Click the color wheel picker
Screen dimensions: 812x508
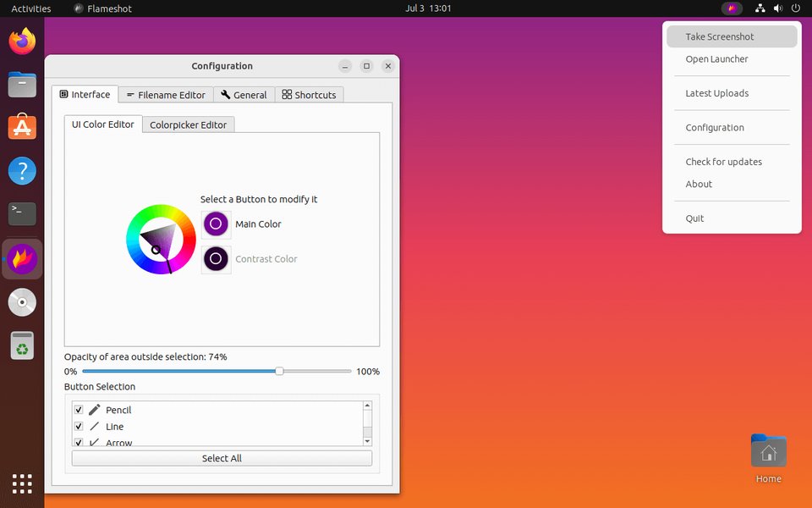click(161, 239)
